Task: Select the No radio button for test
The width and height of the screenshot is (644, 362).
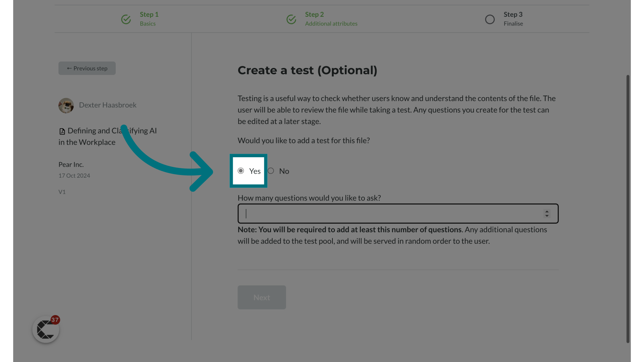Action: point(270,171)
